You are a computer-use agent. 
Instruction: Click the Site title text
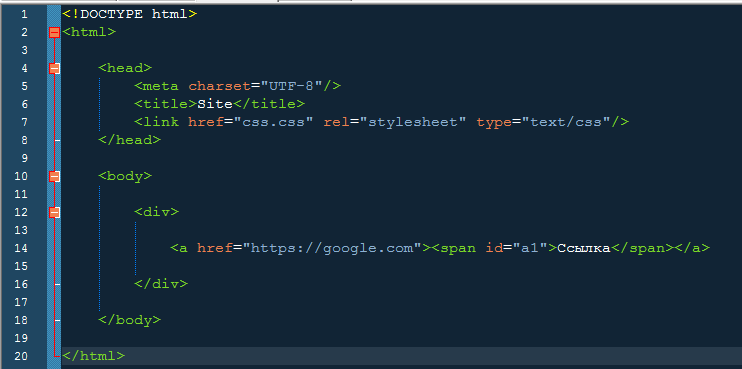tap(215, 104)
